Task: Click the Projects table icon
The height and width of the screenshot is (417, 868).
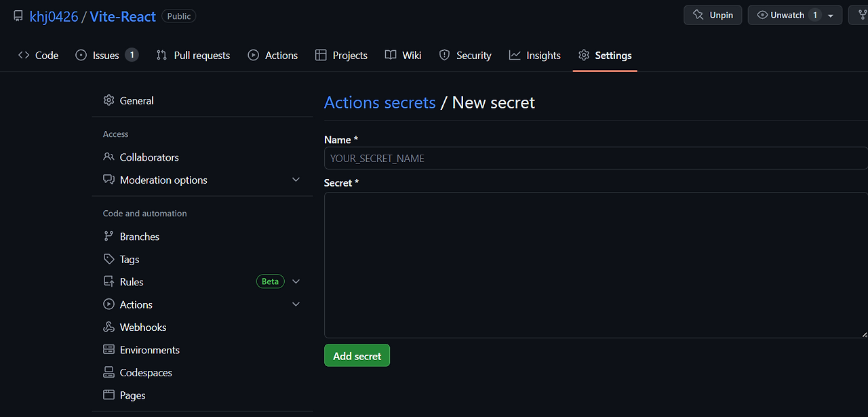Action: (321, 55)
